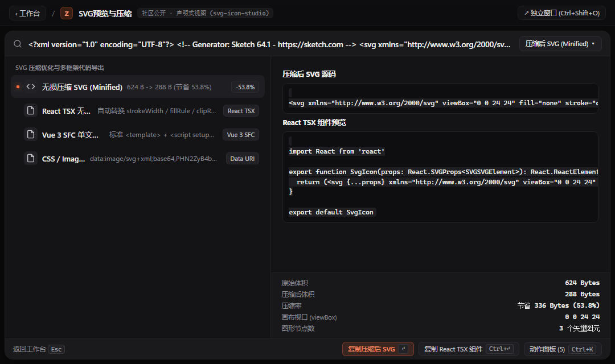615x364 pixels.
Task: Open in 独立窗口 (Ctrl+Shift+O)
Action: coord(561,13)
